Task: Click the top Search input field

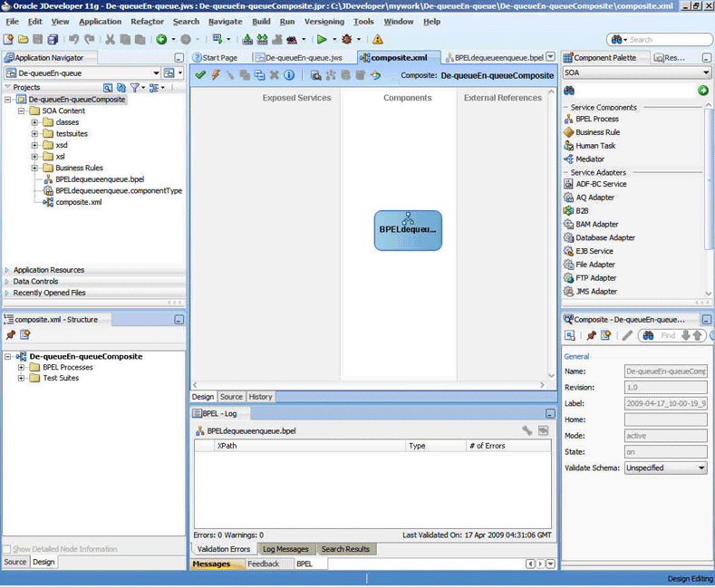Action: coord(669,40)
